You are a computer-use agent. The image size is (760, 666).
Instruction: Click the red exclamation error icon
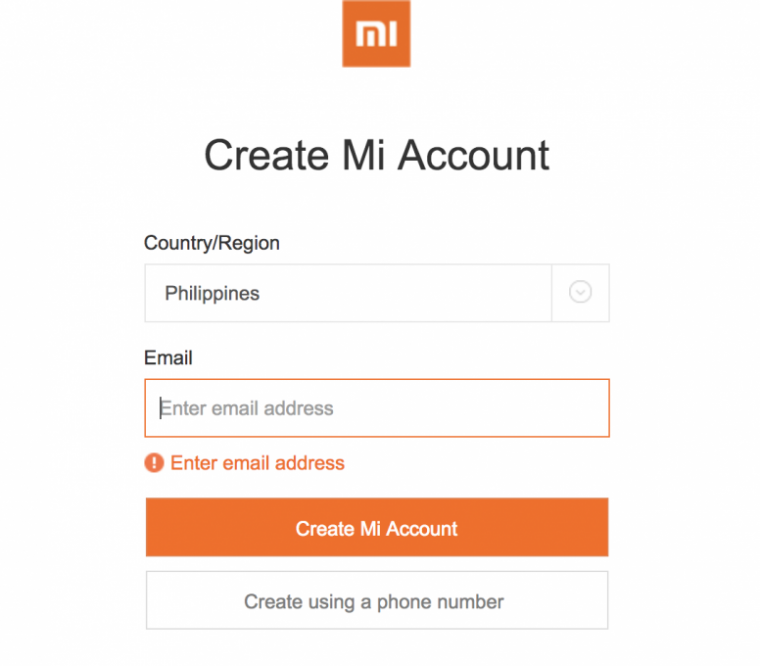154,463
